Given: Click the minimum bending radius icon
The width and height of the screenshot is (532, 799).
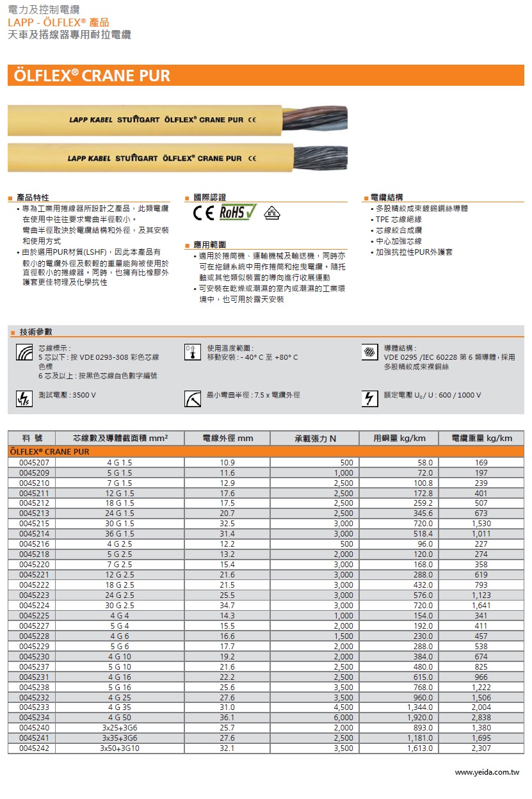Looking at the screenshot, I should pyautogui.click(x=192, y=398).
